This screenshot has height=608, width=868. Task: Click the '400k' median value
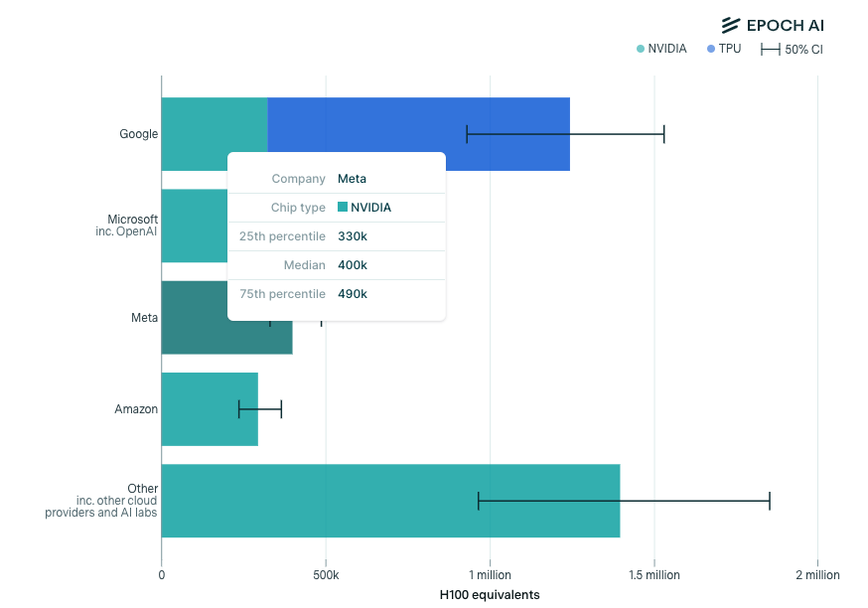353,265
